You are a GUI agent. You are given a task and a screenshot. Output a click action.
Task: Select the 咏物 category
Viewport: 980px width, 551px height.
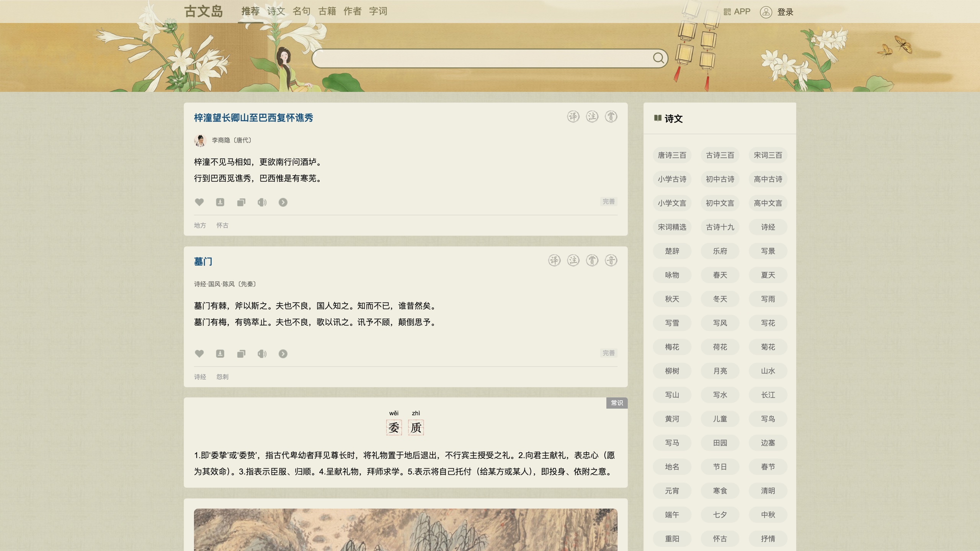click(672, 275)
